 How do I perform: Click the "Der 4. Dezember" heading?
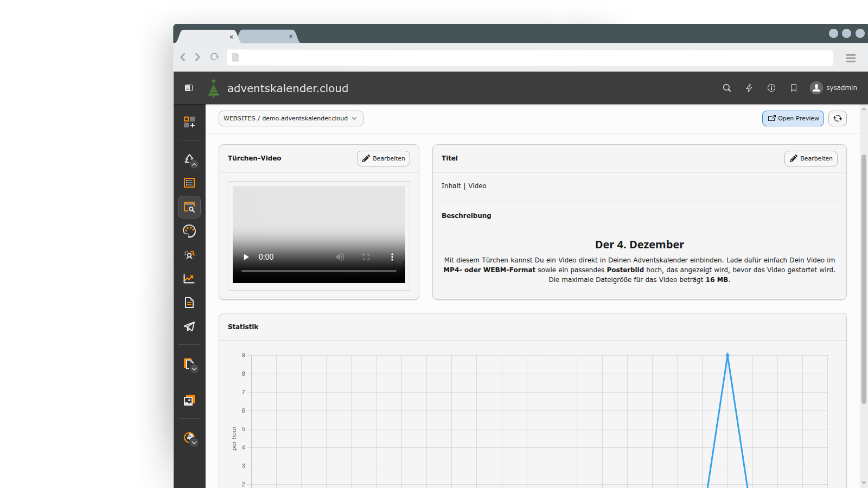coord(640,245)
